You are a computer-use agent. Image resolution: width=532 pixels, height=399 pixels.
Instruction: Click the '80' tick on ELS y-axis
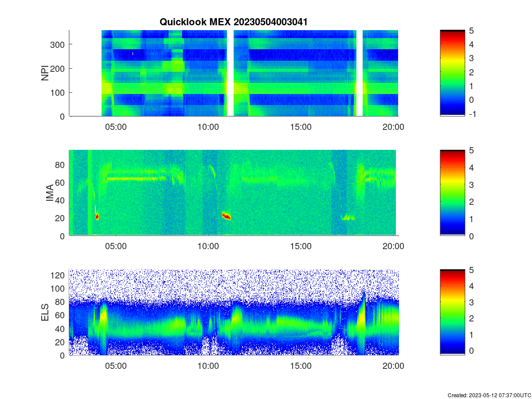pyautogui.click(x=60, y=302)
